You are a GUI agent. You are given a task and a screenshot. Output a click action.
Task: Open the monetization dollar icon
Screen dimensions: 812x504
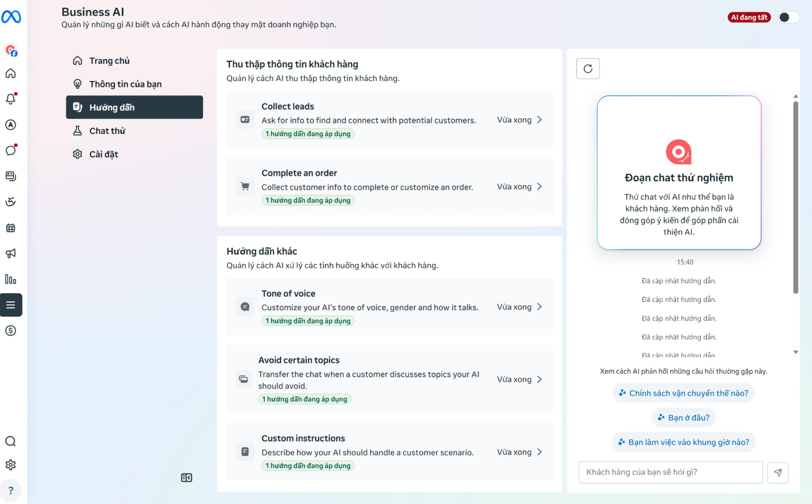pyautogui.click(x=11, y=330)
